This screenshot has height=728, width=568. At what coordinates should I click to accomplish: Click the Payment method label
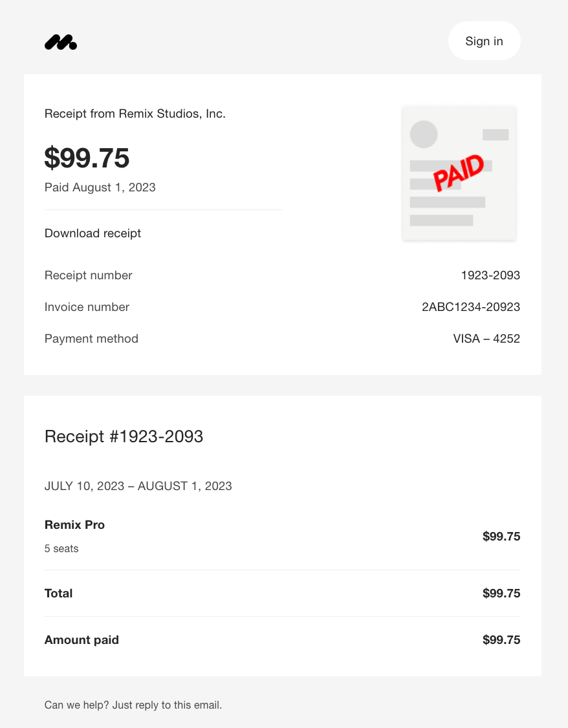tap(91, 339)
